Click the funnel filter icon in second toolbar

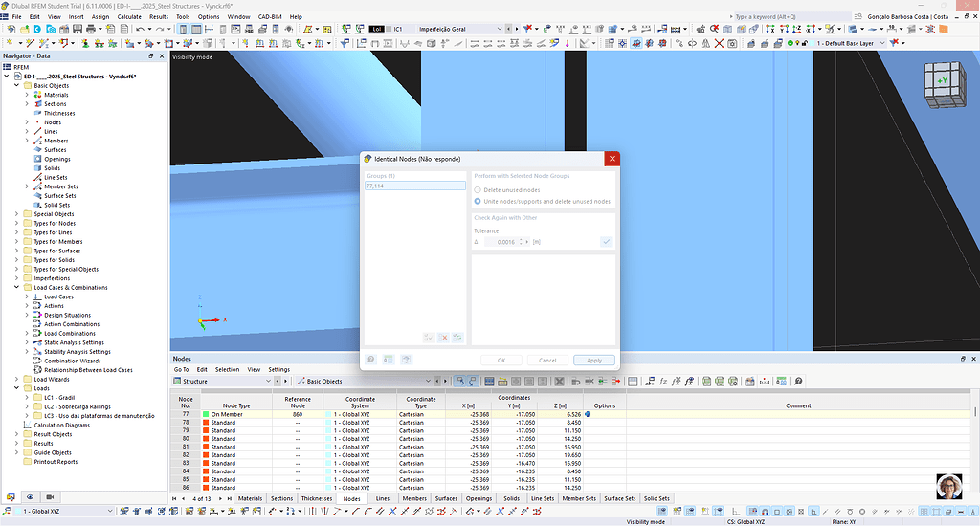[x=344, y=43]
